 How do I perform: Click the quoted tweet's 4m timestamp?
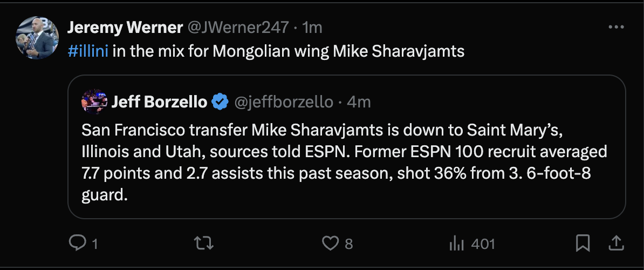pos(359,101)
